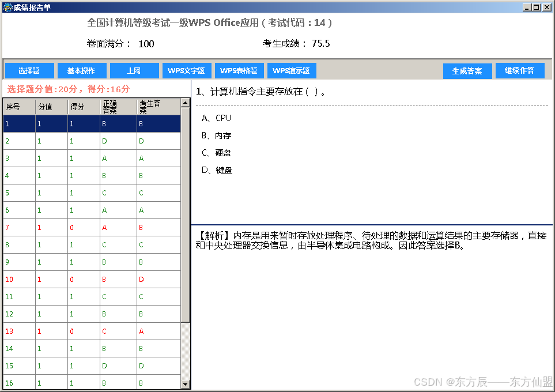Click the score 0 in row 10
The image size is (555, 392).
[x=71, y=280]
